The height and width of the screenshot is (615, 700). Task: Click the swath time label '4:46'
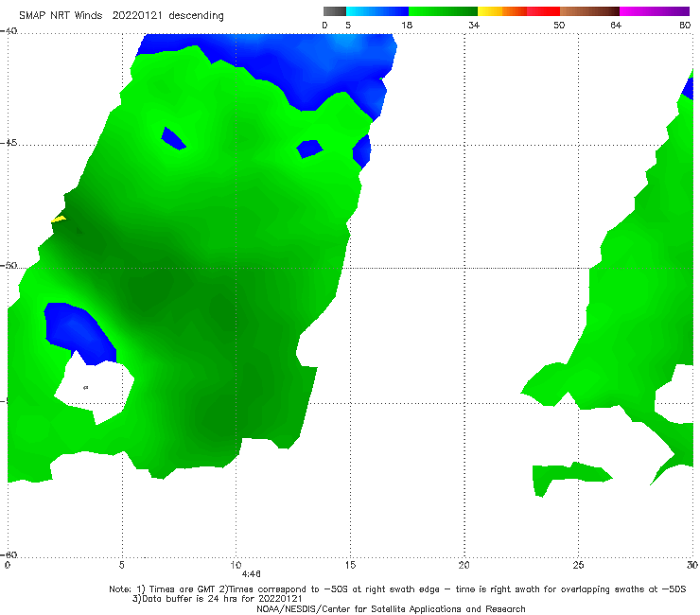click(x=251, y=574)
